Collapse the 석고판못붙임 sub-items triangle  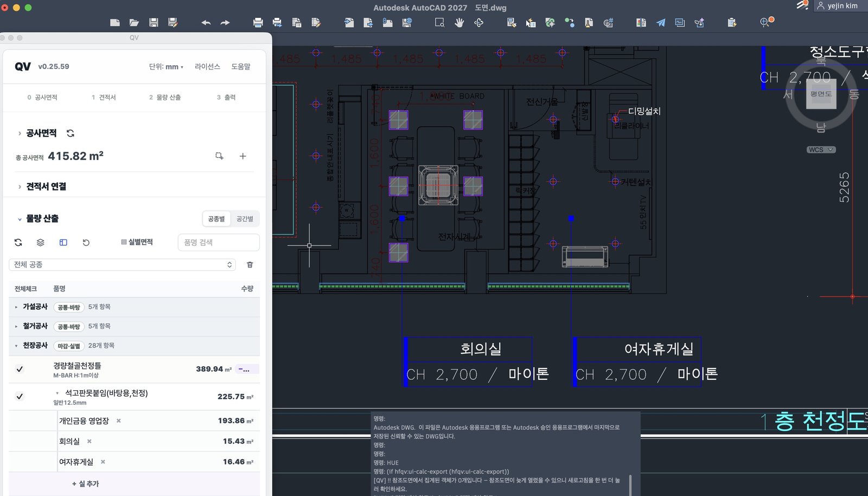coord(58,393)
